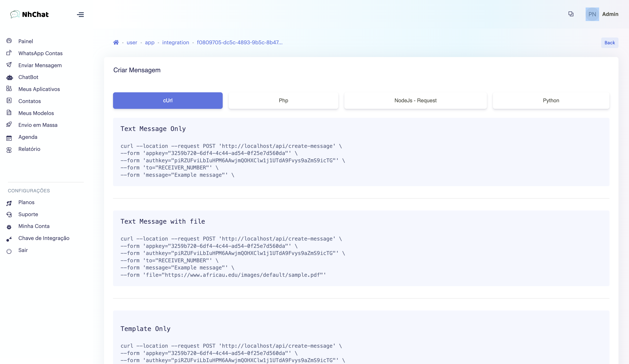Click the WhatsApp Contas icon
Screen dimensions: 629x364
pos(9,53)
